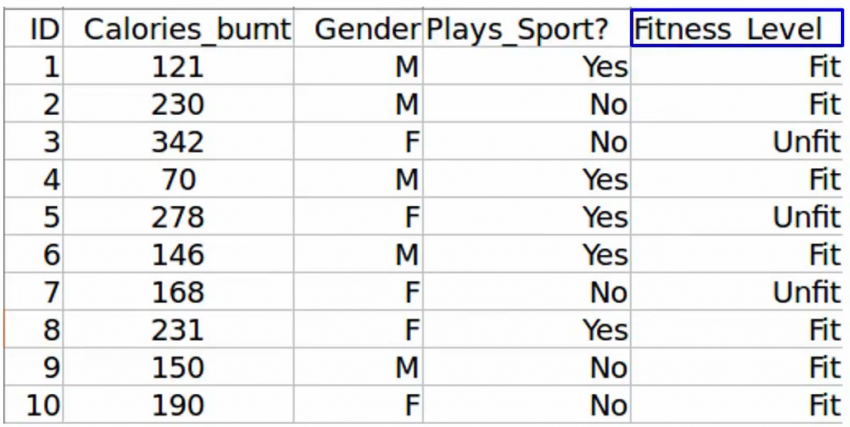The width and height of the screenshot is (850, 427).
Task: Select the calories cell showing 190
Action: [179, 405]
